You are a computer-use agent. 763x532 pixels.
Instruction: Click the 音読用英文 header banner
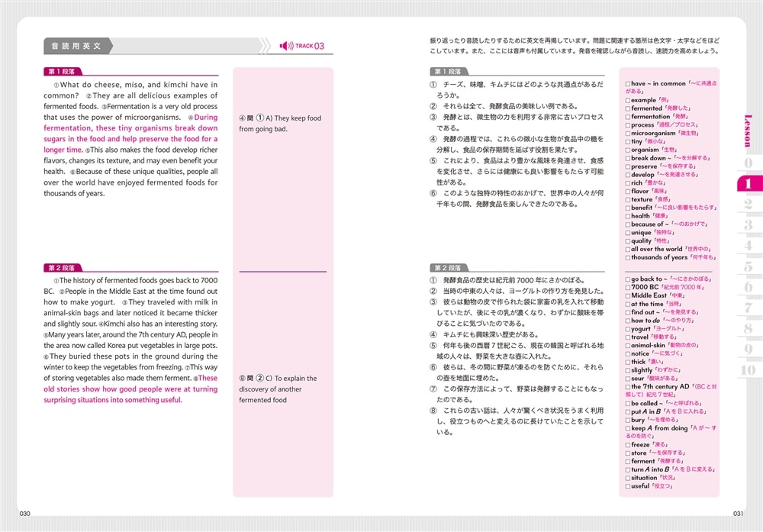click(x=78, y=46)
